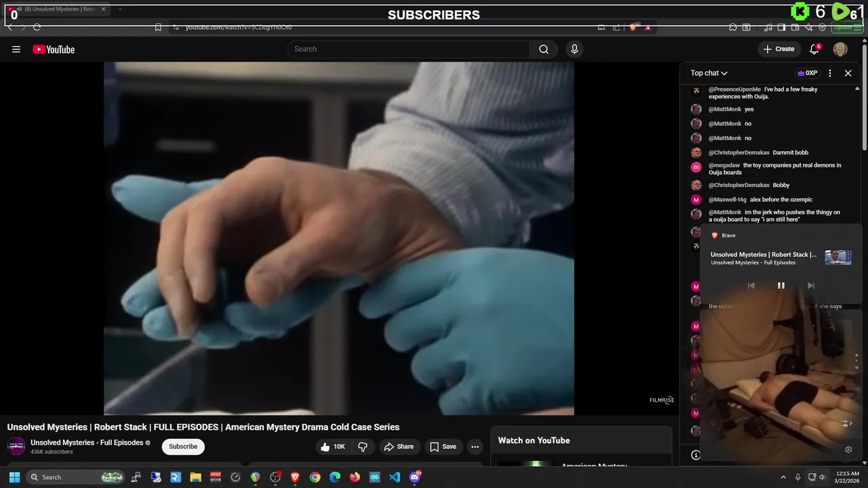Select the Unsolved Mysteries browser tab
Screen dimensions: 868x488
(x=57, y=9)
